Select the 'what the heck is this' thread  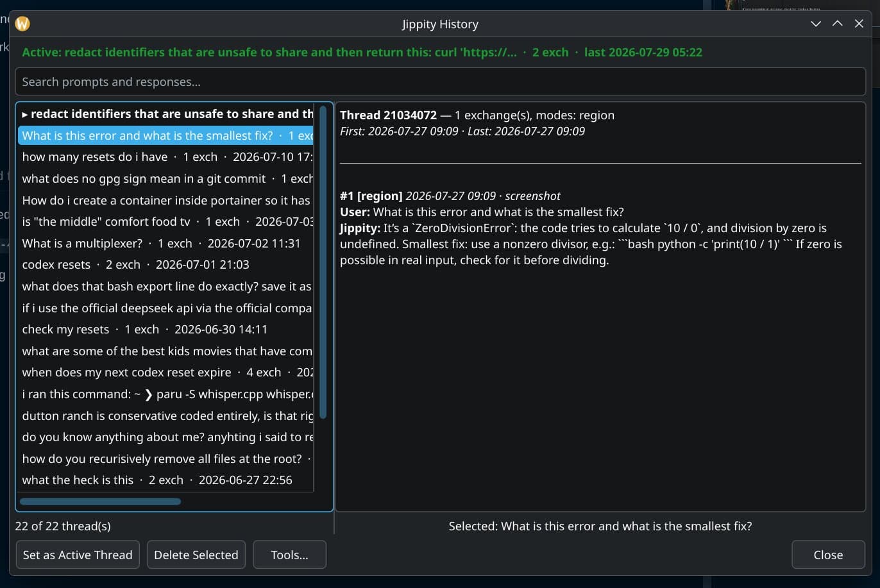tap(165, 480)
